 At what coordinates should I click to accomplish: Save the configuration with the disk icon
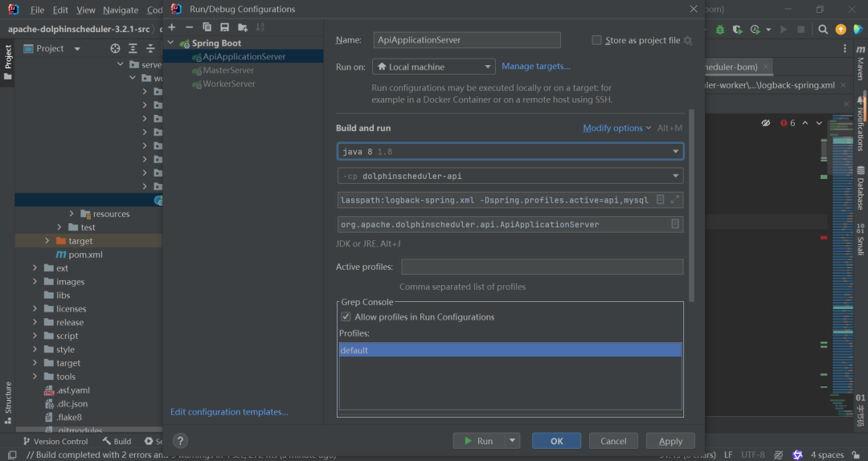click(x=224, y=27)
